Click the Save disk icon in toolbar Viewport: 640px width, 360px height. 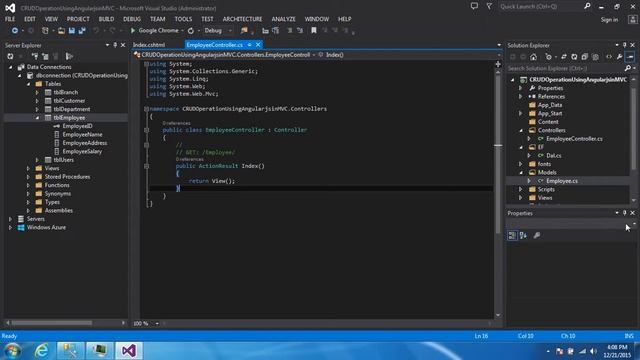click(x=72, y=31)
